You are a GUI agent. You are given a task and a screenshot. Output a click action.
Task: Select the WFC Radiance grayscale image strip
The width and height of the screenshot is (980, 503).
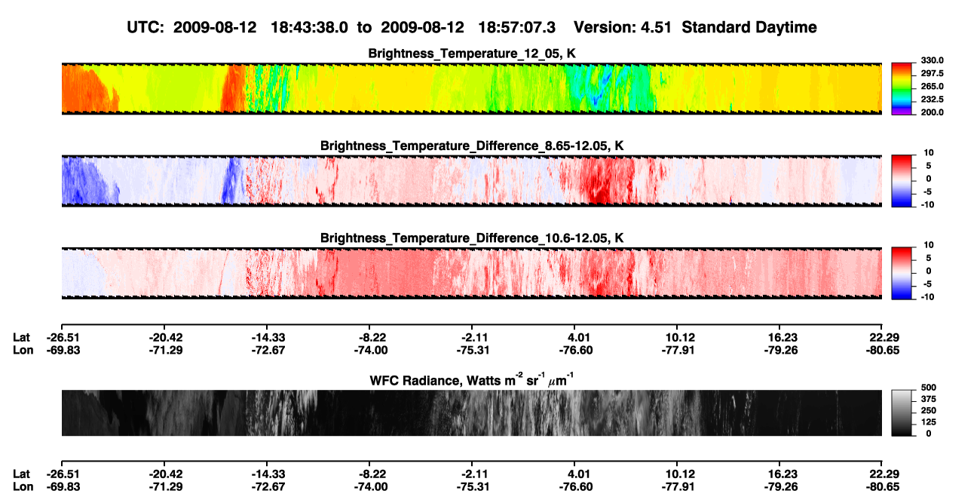tap(471, 413)
